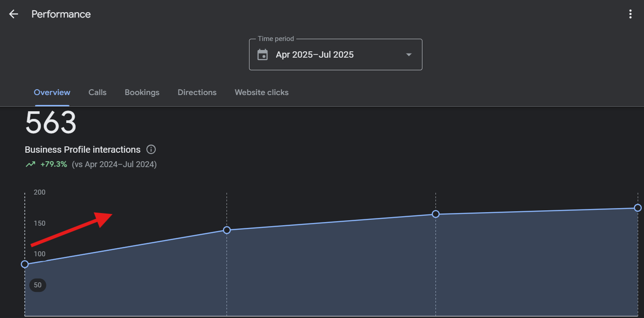This screenshot has height=318, width=644.
Task: Select the second data point on the line
Action: click(x=227, y=230)
